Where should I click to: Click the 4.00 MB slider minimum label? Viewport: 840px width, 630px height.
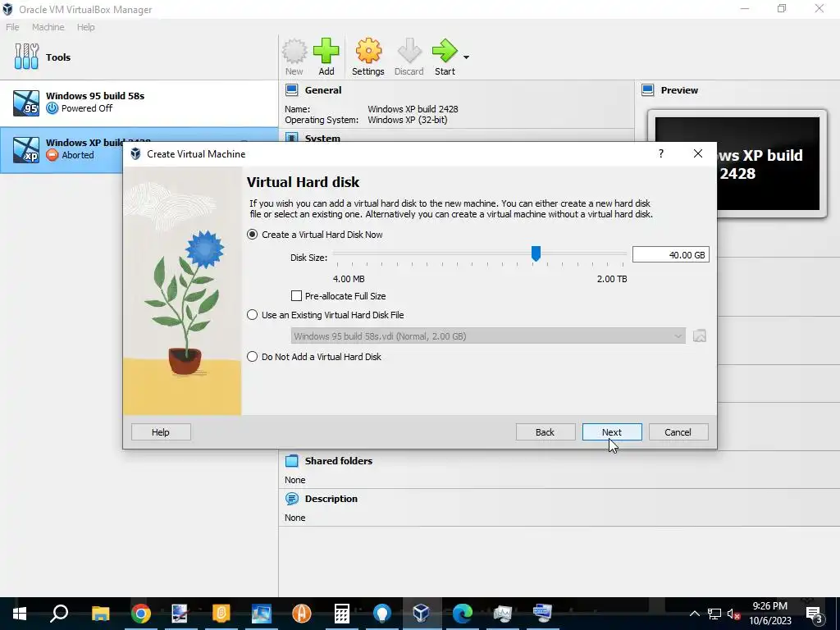click(349, 279)
